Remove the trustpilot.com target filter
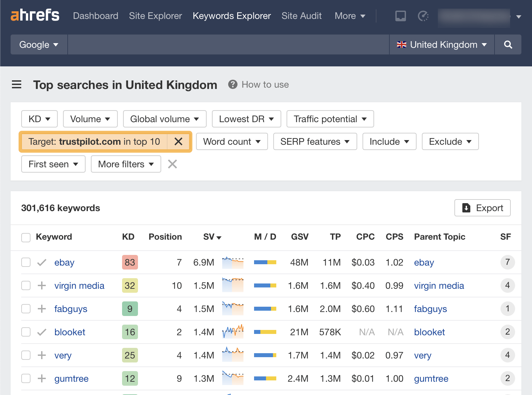 coord(178,141)
